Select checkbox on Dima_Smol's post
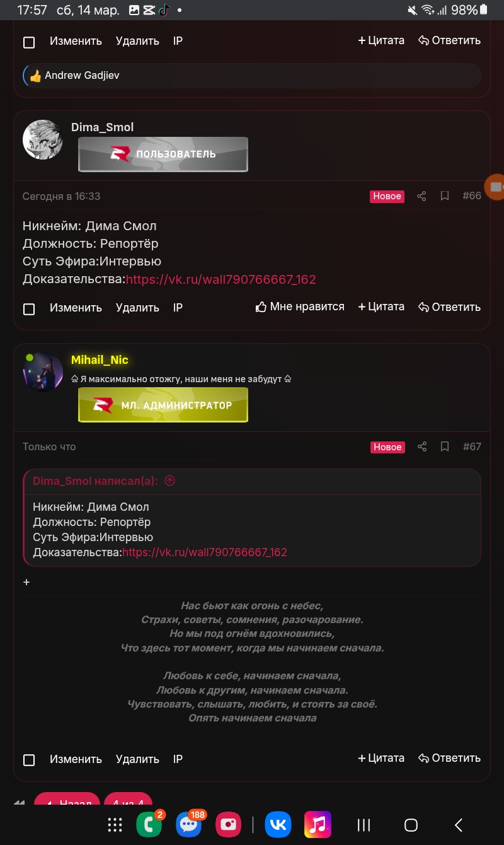This screenshot has width=504, height=845. 29,309
